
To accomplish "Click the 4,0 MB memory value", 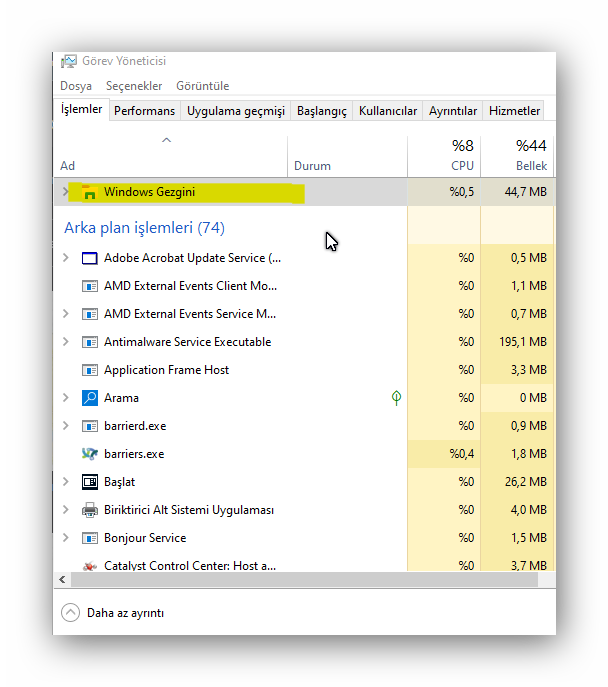I will pyautogui.click(x=529, y=510).
